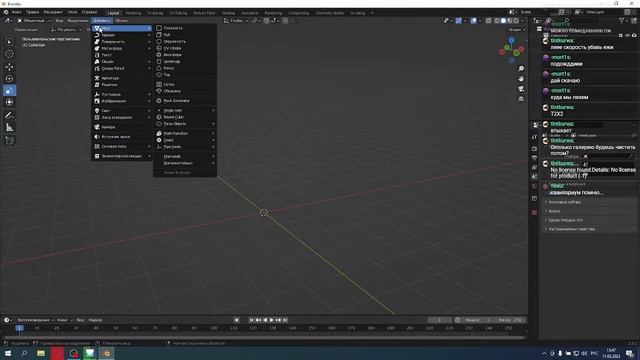The width and height of the screenshot is (640, 360).
Task: Open Windows taskbar search
Action: (x=24, y=353)
